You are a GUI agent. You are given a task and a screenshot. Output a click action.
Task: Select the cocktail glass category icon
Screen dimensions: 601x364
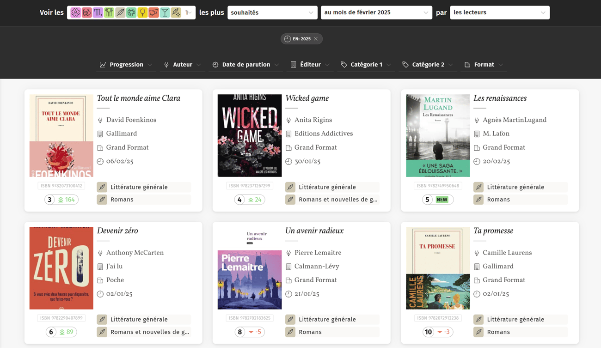click(x=165, y=12)
